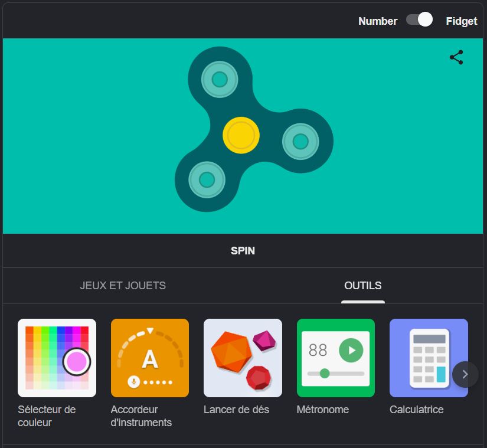Open the Calculatrice calculator icon
The image size is (487, 448).
(429, 358)
